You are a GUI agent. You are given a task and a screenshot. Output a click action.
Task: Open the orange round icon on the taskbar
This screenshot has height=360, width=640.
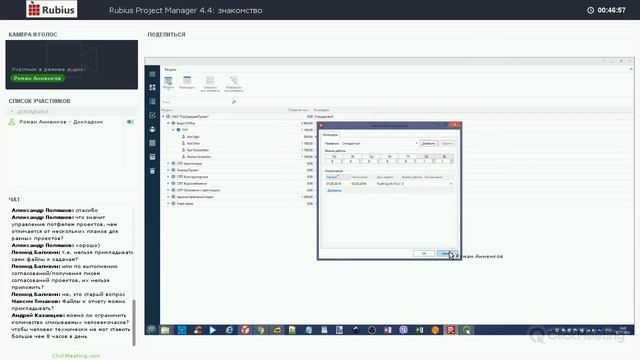(x=435, y=330)
